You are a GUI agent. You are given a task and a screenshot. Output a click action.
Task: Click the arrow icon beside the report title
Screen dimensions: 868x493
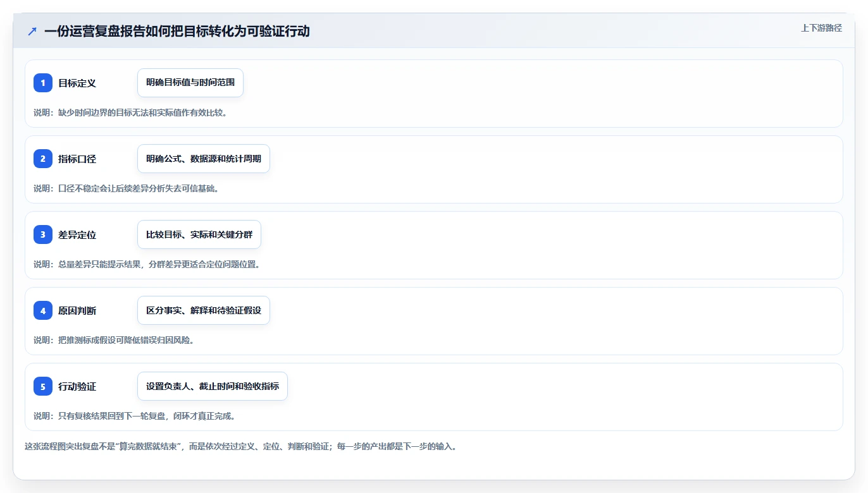pos(32,32)
